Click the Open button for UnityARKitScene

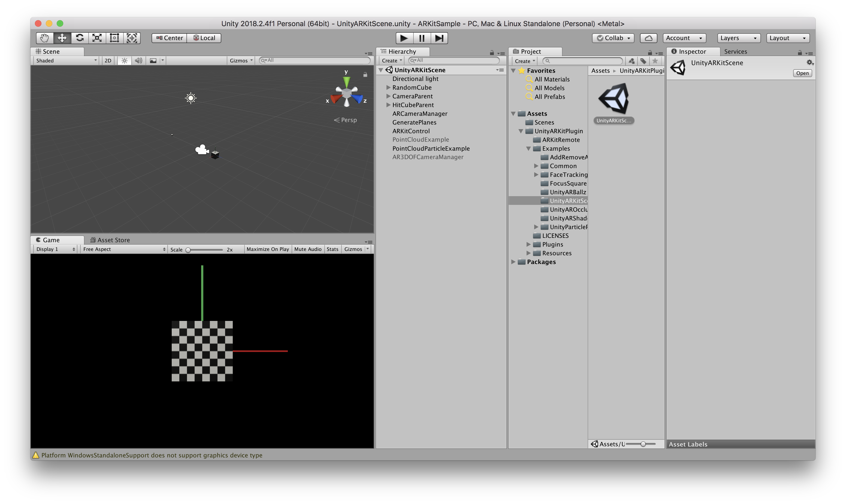pyautogui.click(x=802, y=73)
